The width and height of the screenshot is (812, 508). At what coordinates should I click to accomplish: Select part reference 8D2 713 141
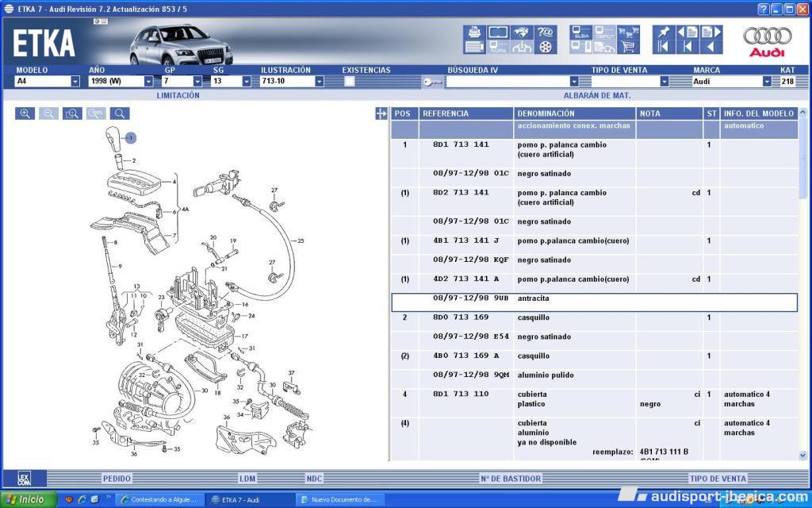(x=461, y=192)
